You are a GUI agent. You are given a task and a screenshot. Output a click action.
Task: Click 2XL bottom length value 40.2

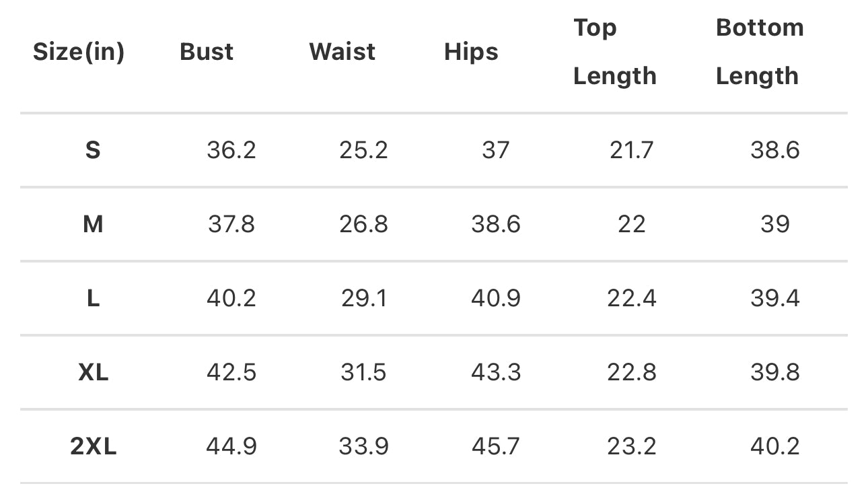click(x=775, y=446)
